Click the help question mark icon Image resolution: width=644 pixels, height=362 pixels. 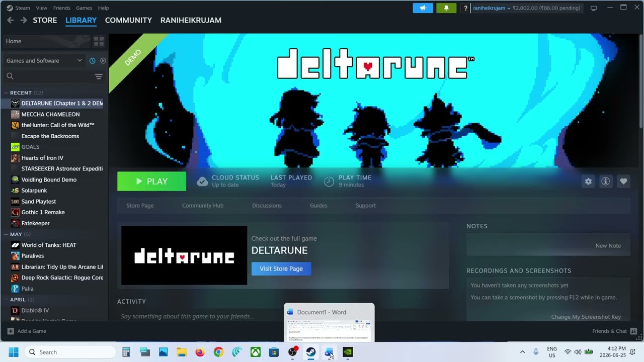point(465,8)
